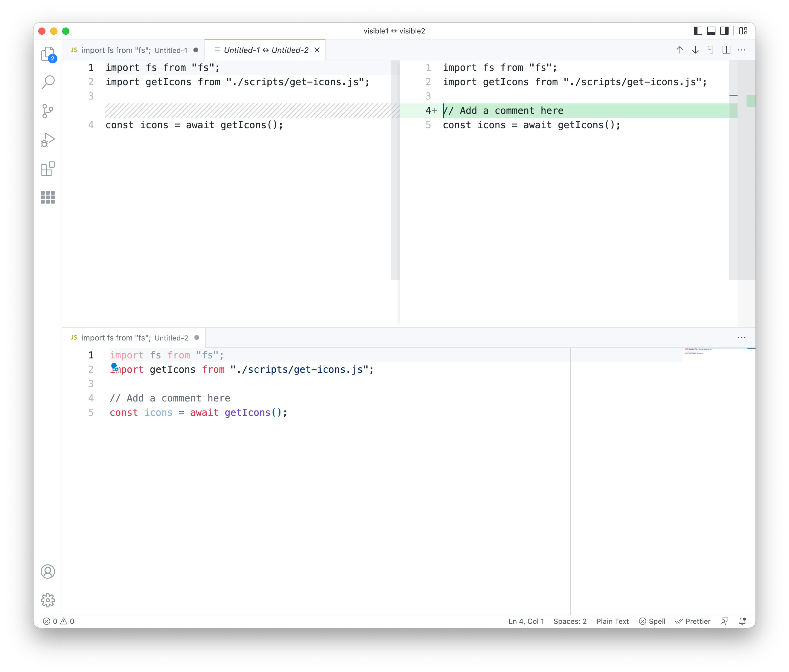789x672 pixels.
Task: Click 'import getIcons' line in modified diff pane
Action: (575, 82)
